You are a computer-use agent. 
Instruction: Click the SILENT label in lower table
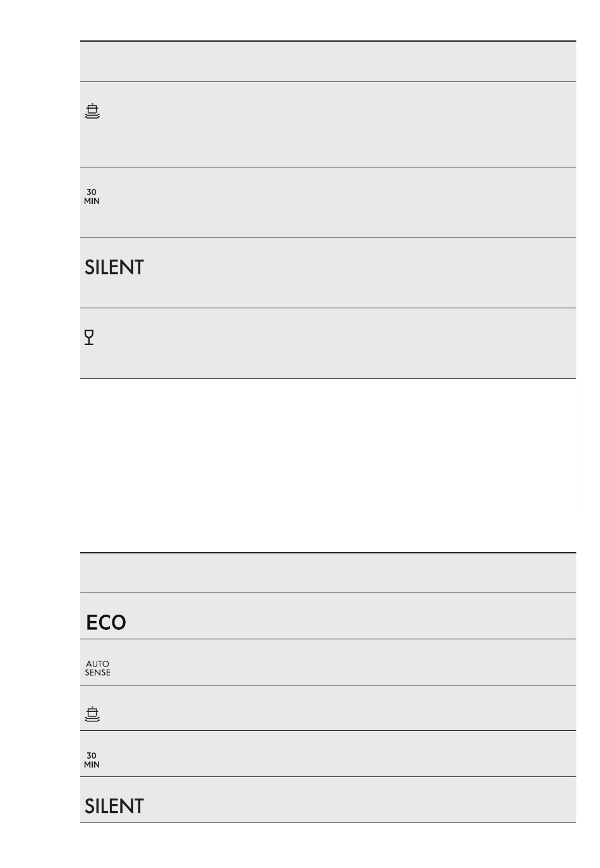114,806
